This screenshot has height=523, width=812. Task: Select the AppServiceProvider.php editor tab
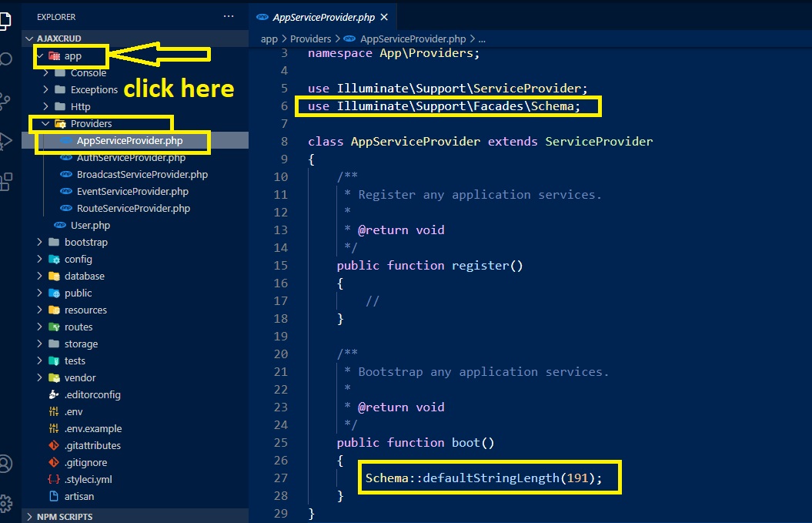(x=323, y=17)
